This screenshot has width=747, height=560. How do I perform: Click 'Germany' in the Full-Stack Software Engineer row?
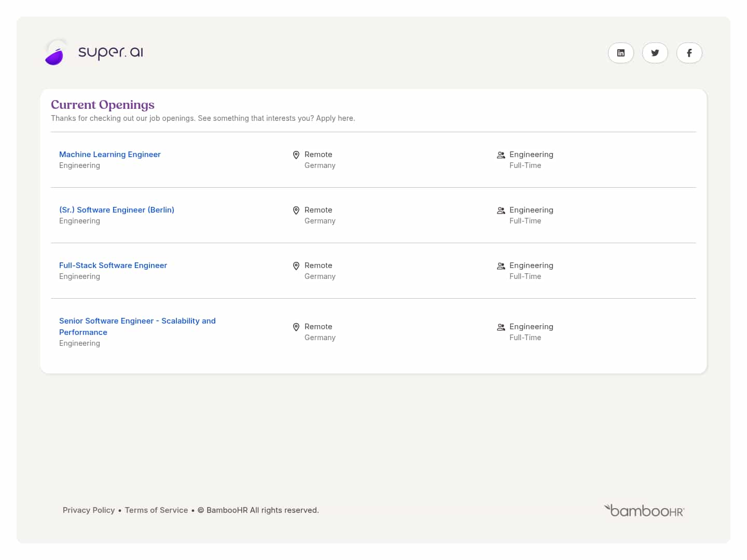[x=320, y=276]
